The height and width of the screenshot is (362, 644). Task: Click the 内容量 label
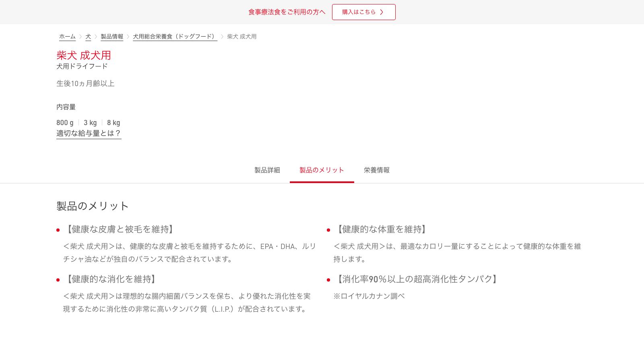tap(66, 107)
